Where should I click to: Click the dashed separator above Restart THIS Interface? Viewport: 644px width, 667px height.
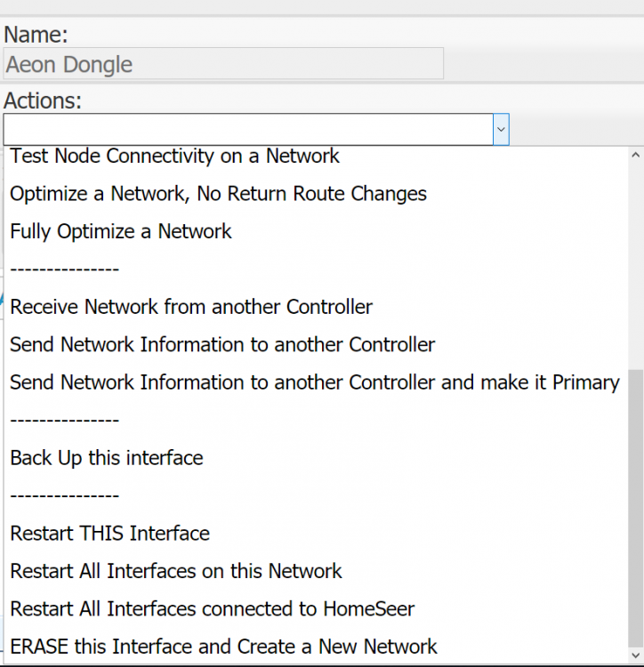click(x=65, y=495)
